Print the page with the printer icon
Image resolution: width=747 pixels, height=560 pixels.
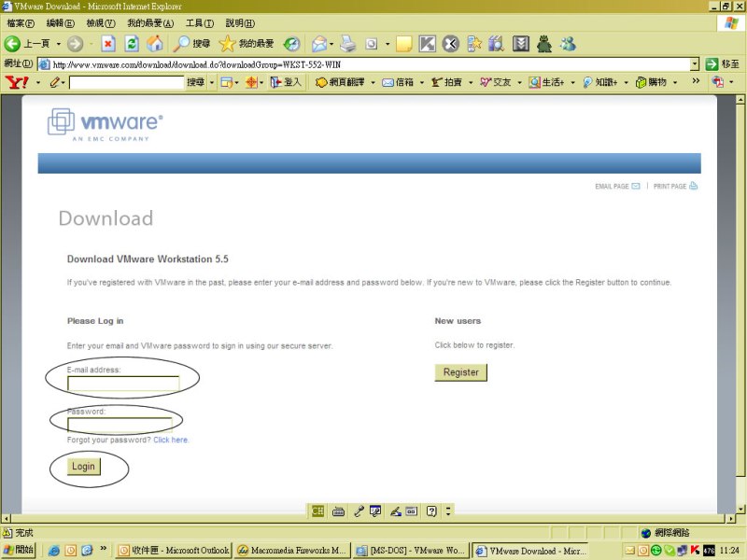(347, 44)
